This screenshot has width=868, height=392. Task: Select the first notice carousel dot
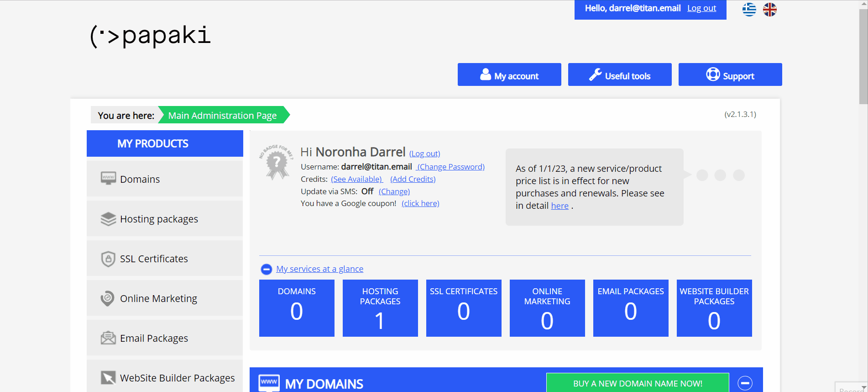point(702,175)
